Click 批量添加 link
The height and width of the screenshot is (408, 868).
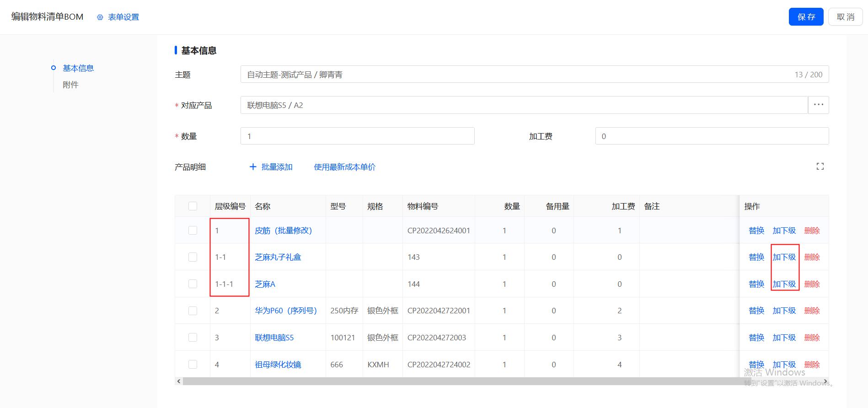(277, 167)
